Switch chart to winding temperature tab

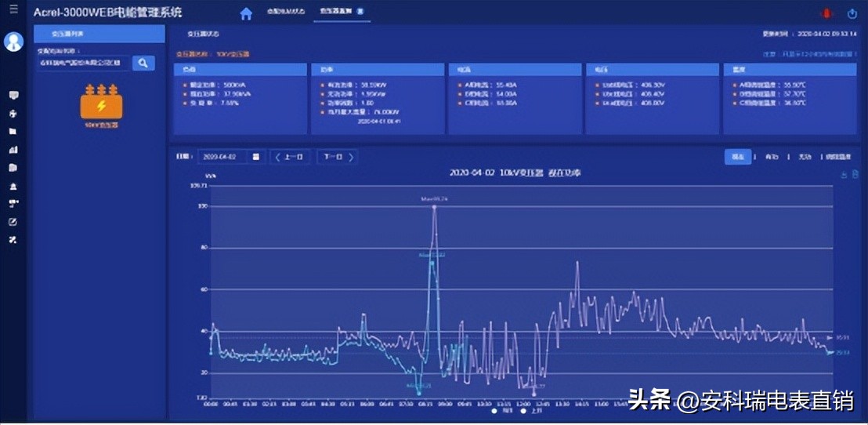[x=841, y=157]
